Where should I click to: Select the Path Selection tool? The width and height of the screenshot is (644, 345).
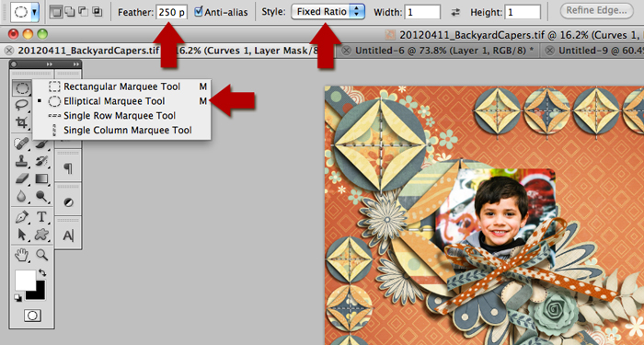point(21,235)
